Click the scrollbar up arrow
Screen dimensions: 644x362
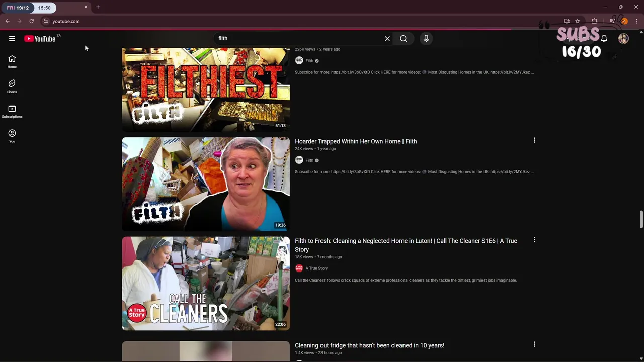[641, 33]
